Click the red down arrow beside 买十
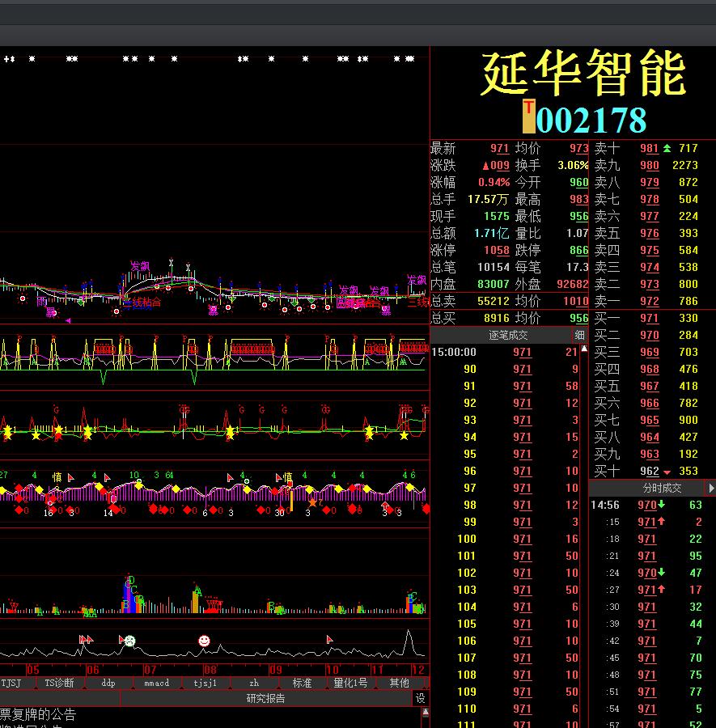The width and height of the screenshot is (716, 728). pyautogui.click(x=667, y=472)
